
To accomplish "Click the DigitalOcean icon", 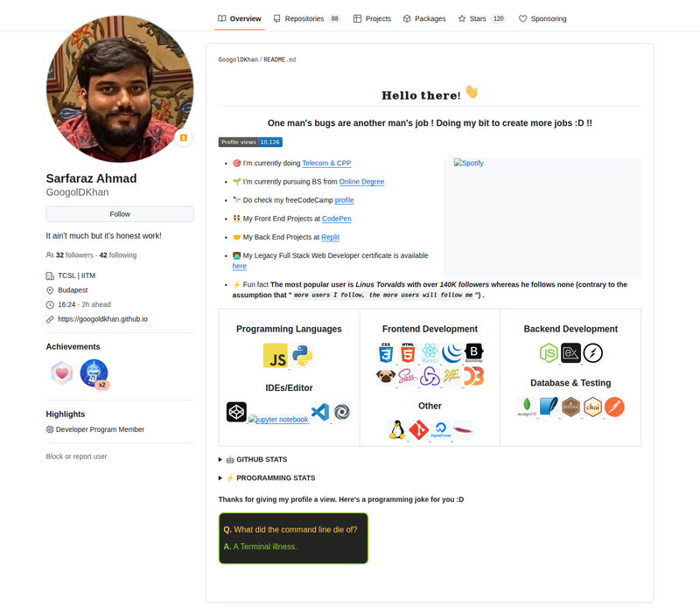I will (441, 430).
